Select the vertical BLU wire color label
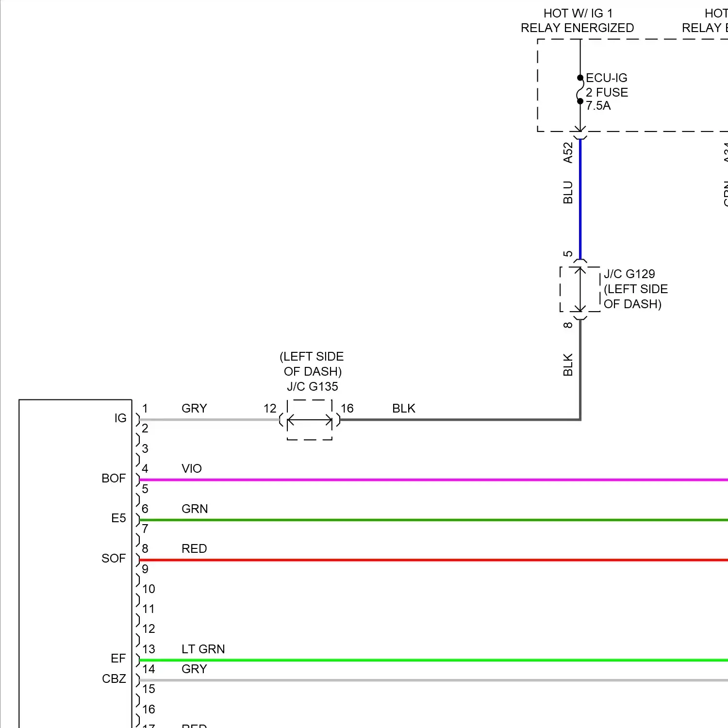 [568, 192]
